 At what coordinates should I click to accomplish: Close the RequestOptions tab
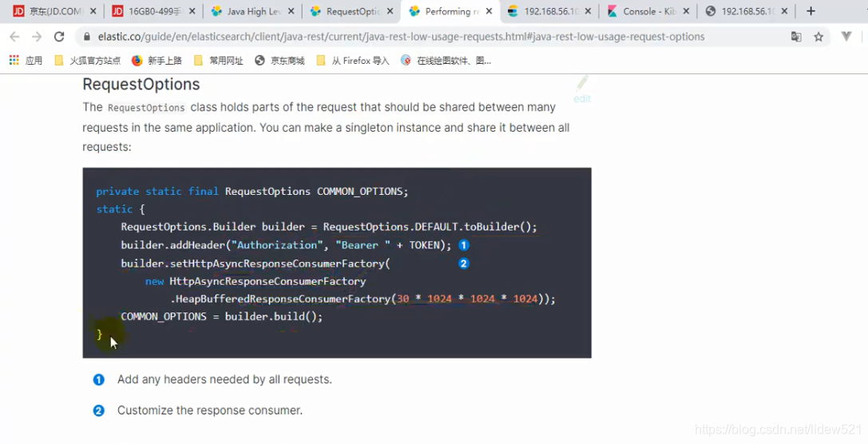tap(390, 11)
